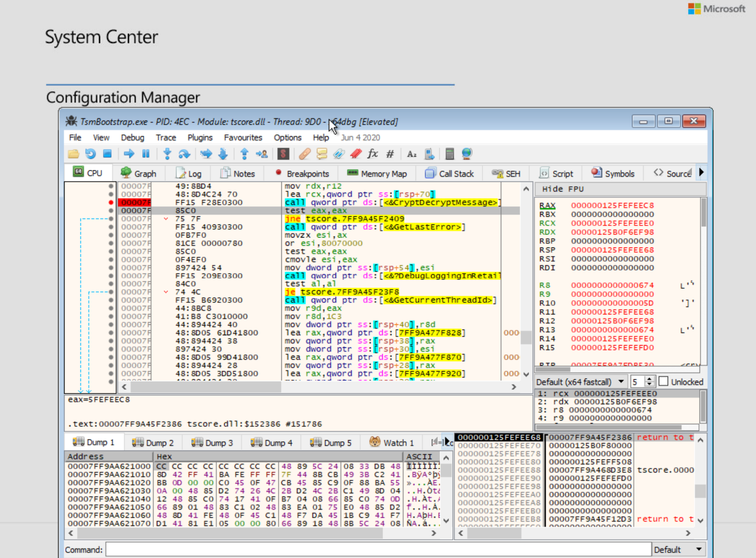756x558 pixels.
Task: Toggle the Unlocked checkbox
Action: coord(663,381)
